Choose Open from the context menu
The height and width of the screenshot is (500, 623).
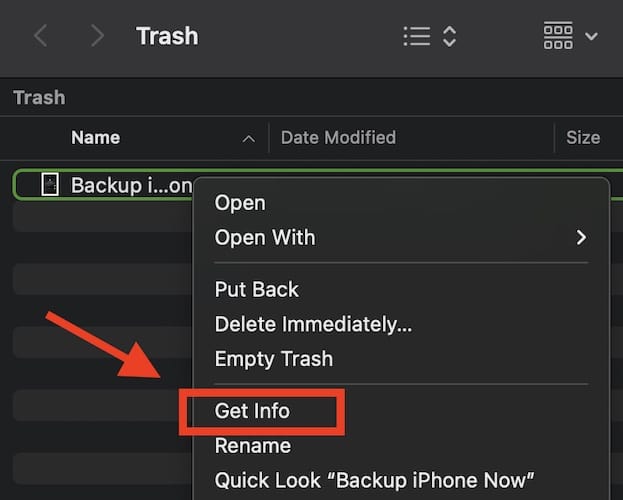click(x=240, y=203)
